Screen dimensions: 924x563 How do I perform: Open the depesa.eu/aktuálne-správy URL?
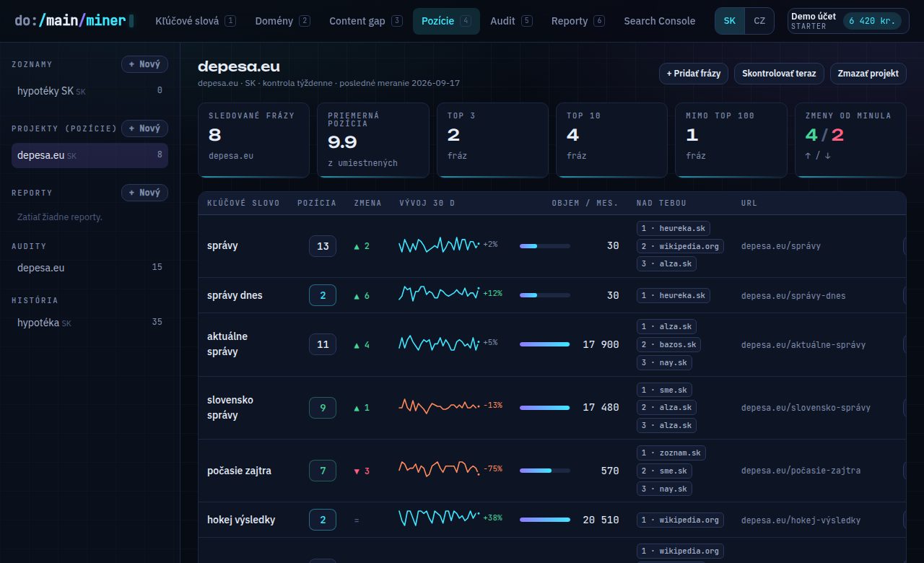point(803,344)
